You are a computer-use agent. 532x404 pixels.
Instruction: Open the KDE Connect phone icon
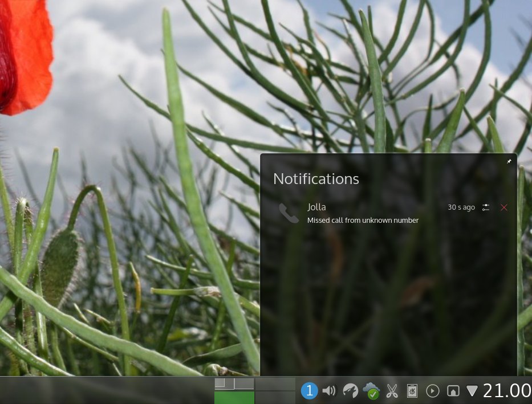[412, 391]
